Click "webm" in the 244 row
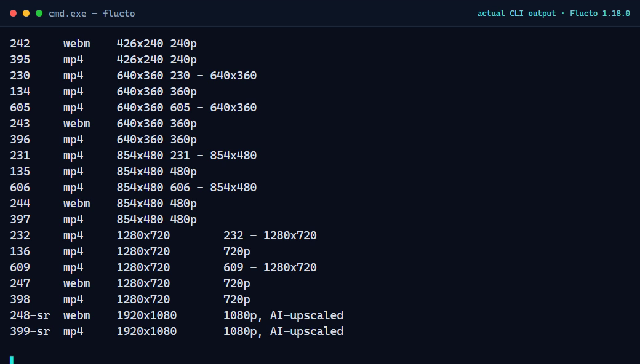Screen dimensions: 640x364 coord(77,204)
